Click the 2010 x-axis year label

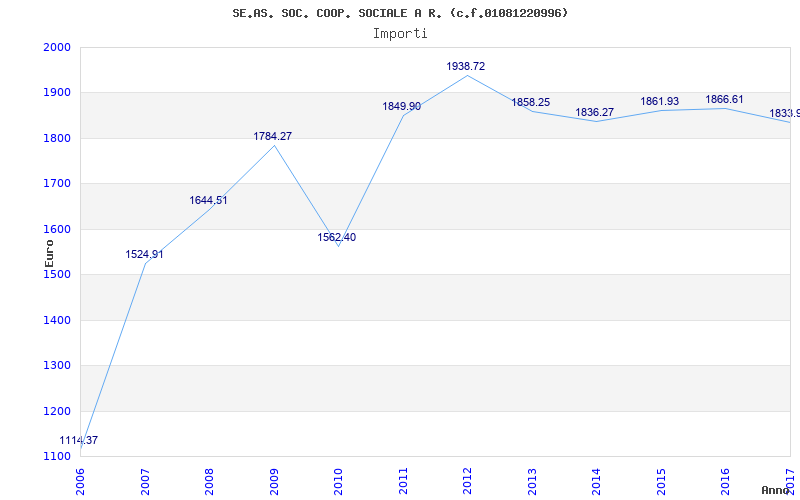[338, 481]
